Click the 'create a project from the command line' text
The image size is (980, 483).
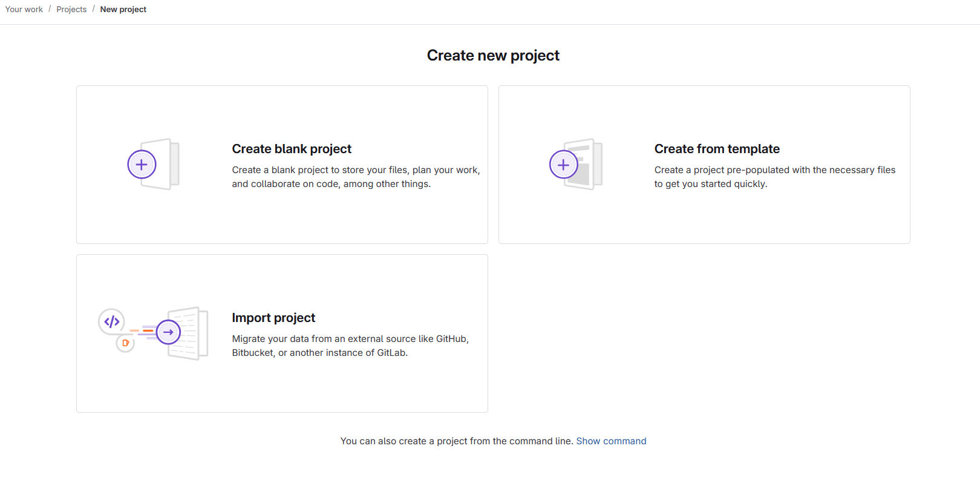click(457, 441)
